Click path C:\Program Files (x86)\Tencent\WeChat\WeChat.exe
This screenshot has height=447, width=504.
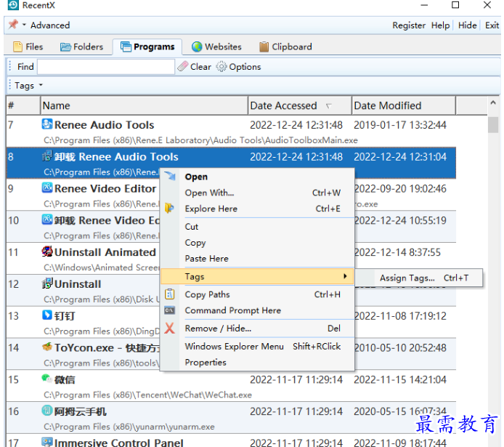tap(148, 395)
